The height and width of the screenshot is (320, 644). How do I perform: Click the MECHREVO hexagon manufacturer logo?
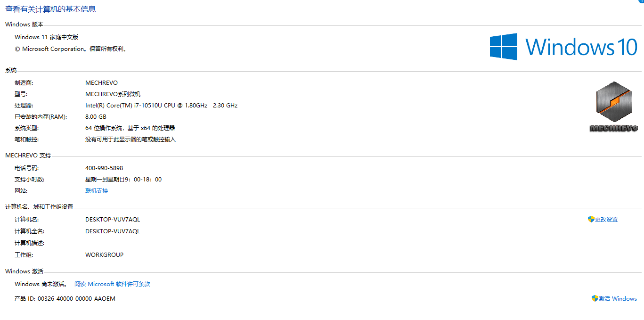[613, 107]
